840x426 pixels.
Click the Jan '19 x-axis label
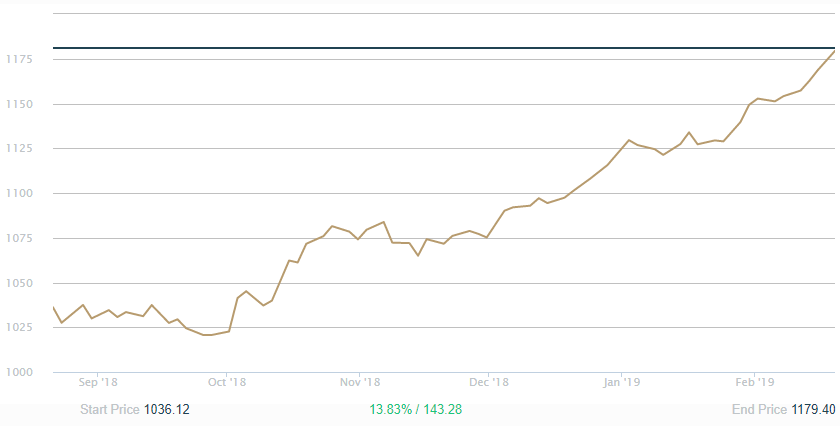[x=622, y=382]
